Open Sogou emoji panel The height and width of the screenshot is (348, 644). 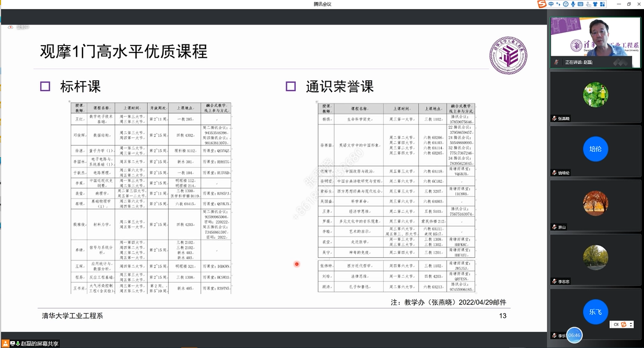pos(565,4)
